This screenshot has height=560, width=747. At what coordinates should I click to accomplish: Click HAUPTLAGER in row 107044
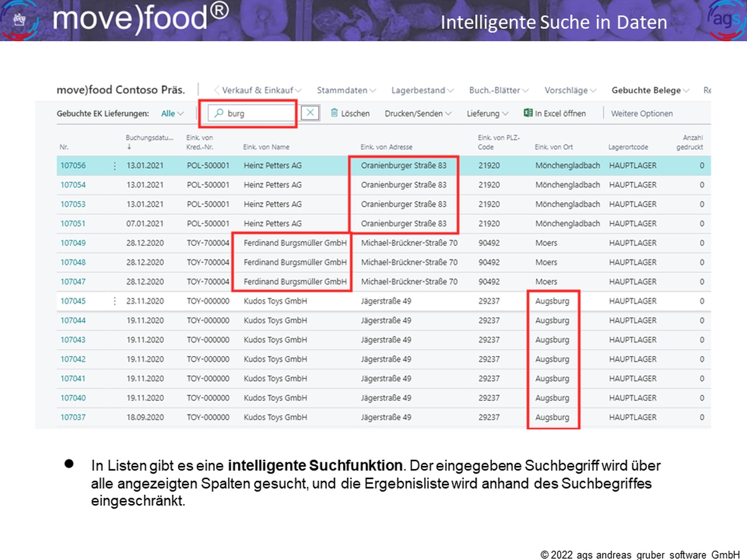tap(632, 321)
